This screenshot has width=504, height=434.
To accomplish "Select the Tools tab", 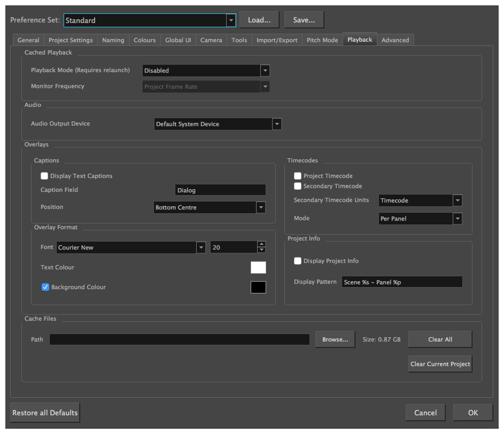I will 239,40.
